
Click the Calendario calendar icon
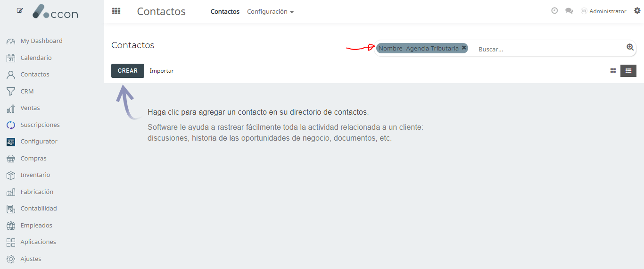(x=11, y=58)
